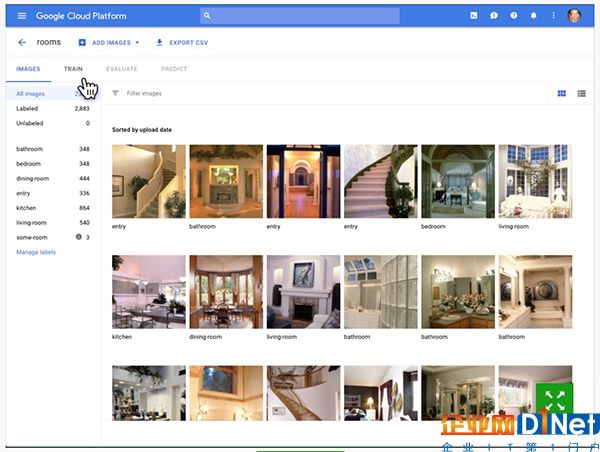Image resolution: width=600 pixels, height=452 pixels.
Task: Open the feedback chat icon
Action: [494, 15]
